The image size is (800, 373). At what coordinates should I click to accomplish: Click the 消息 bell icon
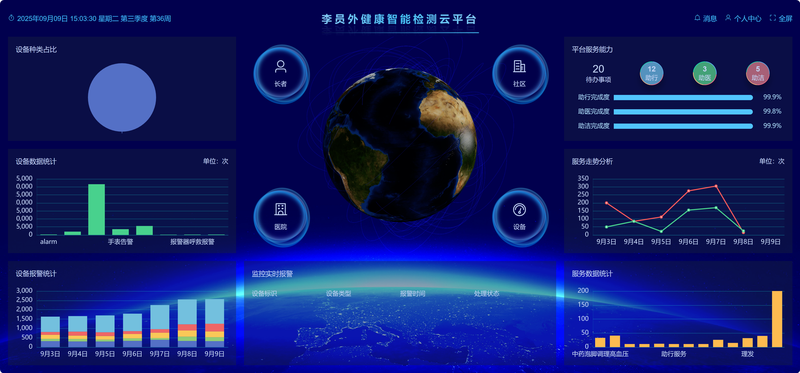(697, 18)
